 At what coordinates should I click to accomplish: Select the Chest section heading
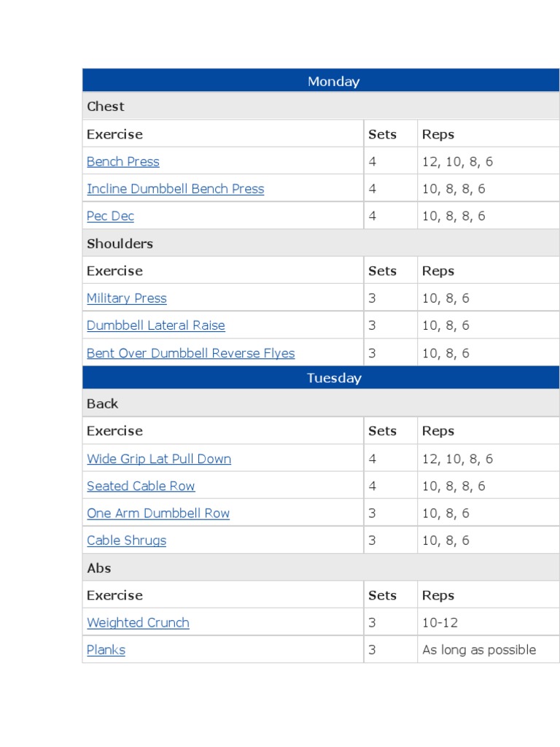pyautogui.click(x=106, y=107)
